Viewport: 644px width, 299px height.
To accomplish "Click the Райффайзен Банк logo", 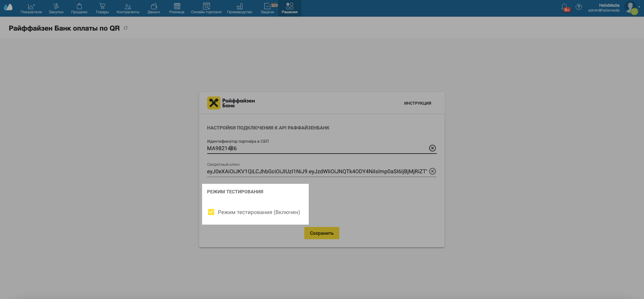I will (x=231, y=103).
